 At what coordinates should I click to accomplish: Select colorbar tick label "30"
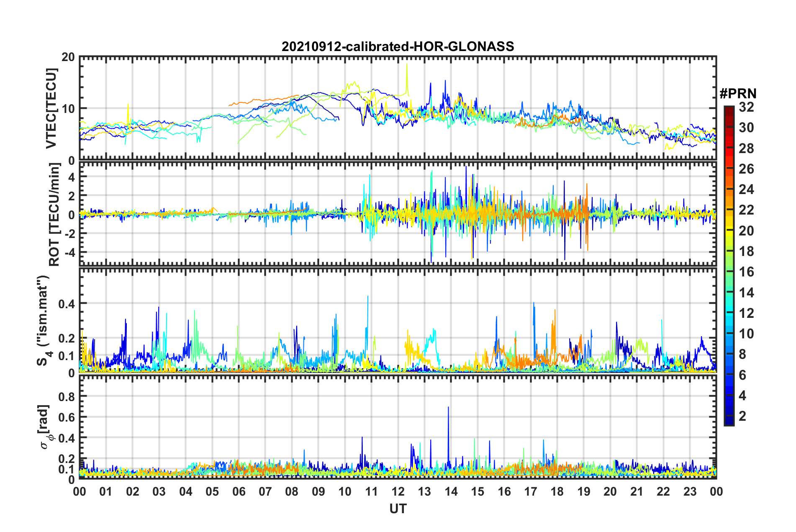coord(746,128)
